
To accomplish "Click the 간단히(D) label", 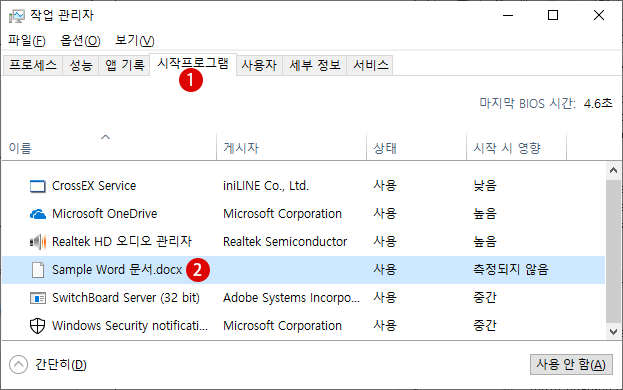I will click(61, 364).
